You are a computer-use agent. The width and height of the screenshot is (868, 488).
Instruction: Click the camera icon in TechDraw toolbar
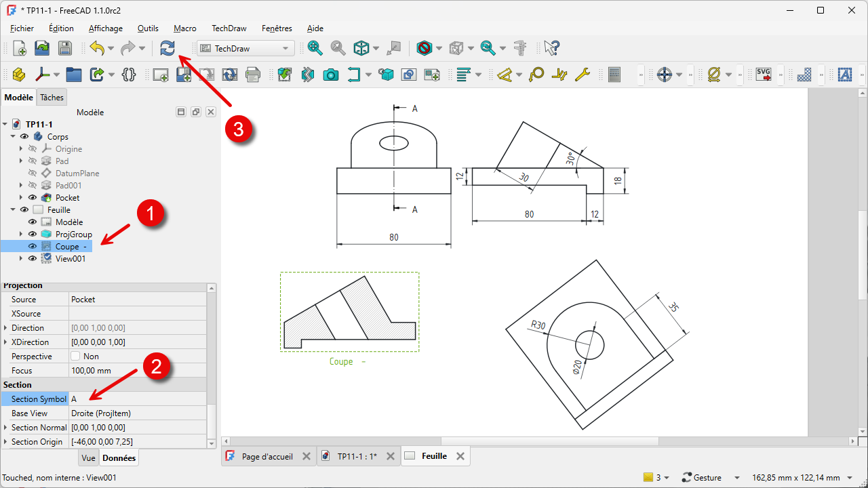pyautogui.click(x=330, y=75)
